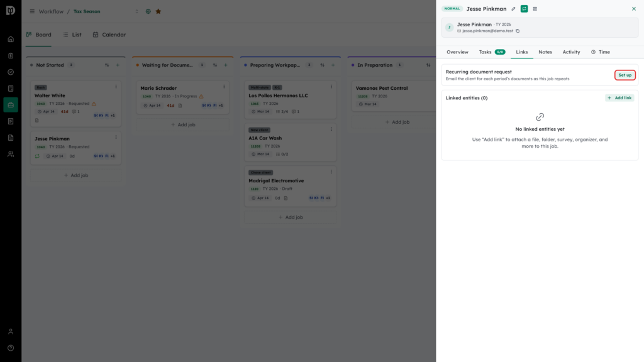The image size is (644, 362).
Task: Open the Help icon in sidebar
Action: 11,348
